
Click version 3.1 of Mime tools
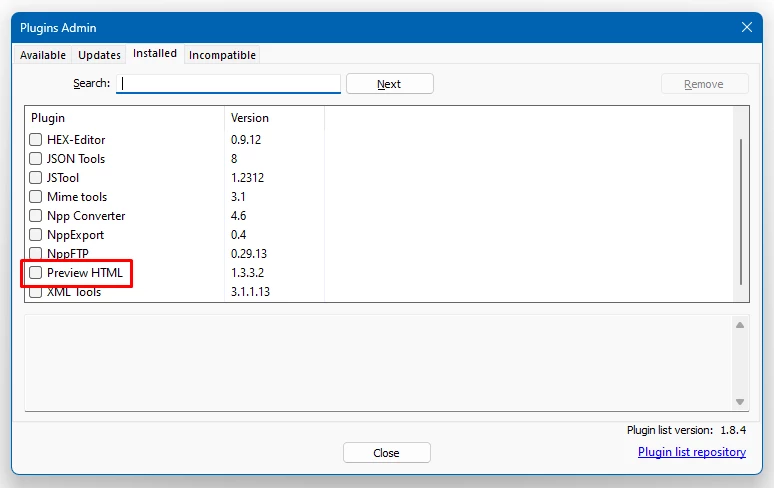click(x=238, y=196)
